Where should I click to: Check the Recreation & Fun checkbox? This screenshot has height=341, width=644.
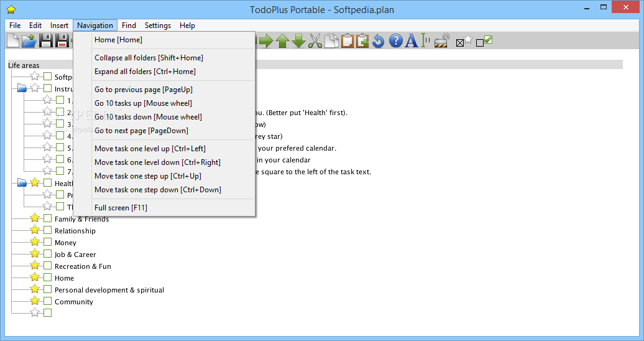click(48, 266)
